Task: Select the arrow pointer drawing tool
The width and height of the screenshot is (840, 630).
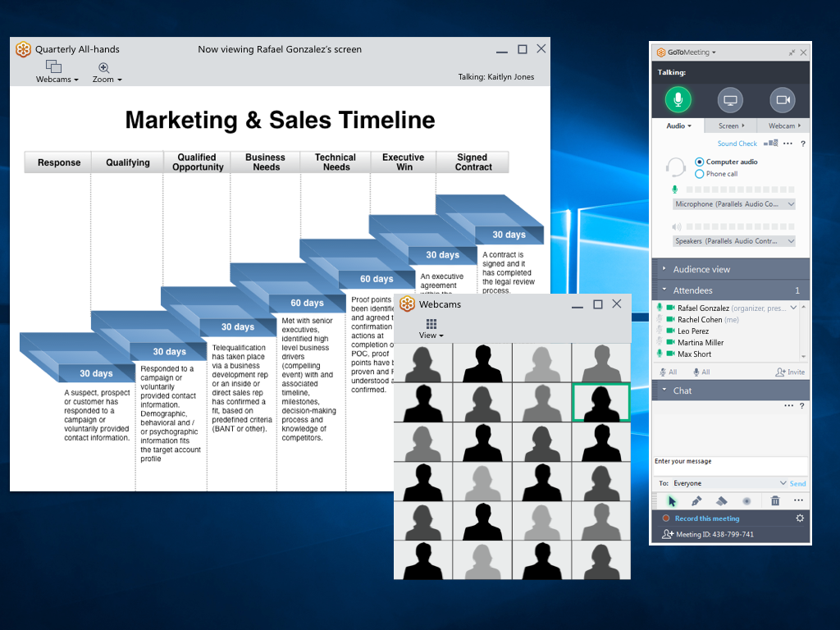Action: pyautogui.click(x=672, y=501)
